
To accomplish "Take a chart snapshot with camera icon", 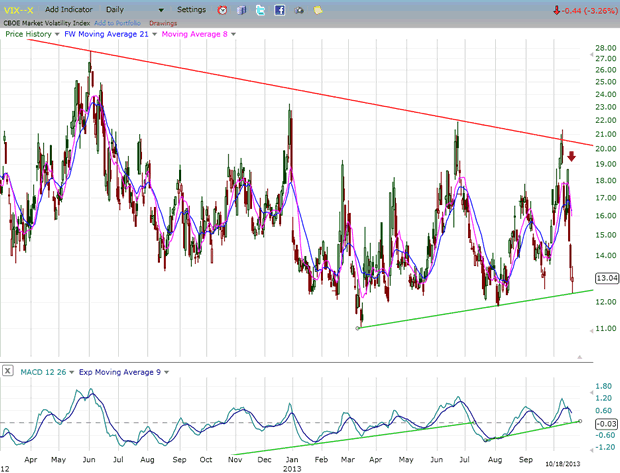I will (300, 10).
